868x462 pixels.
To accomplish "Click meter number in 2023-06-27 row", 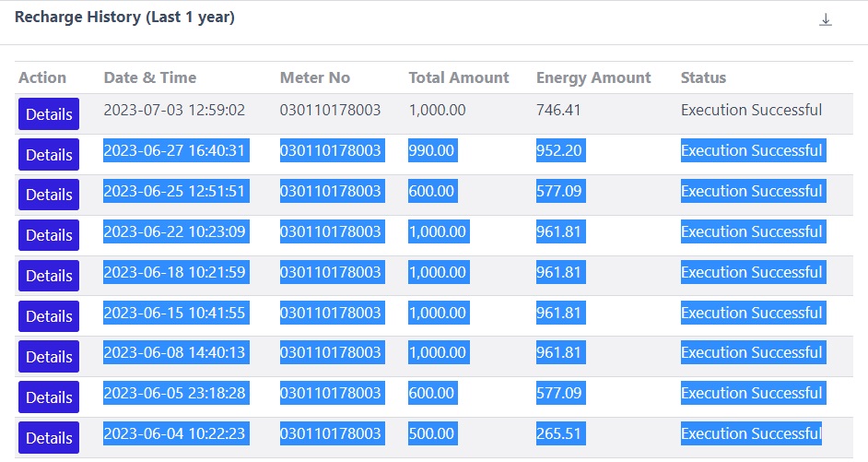I will (x=332, y=150).
